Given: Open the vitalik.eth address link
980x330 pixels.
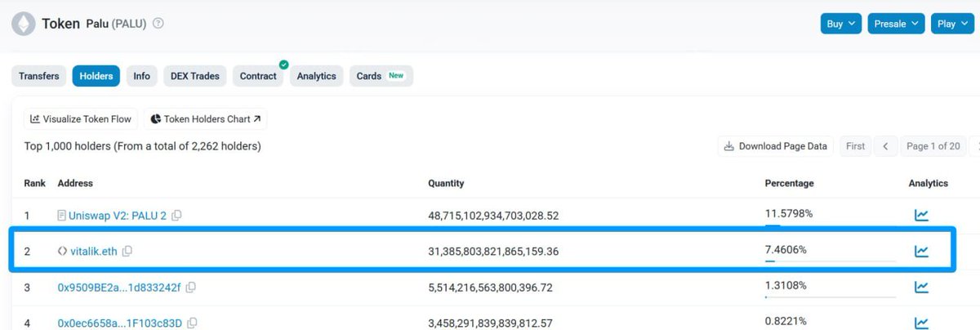Looking at the screenshot, I should click(94, 251).
